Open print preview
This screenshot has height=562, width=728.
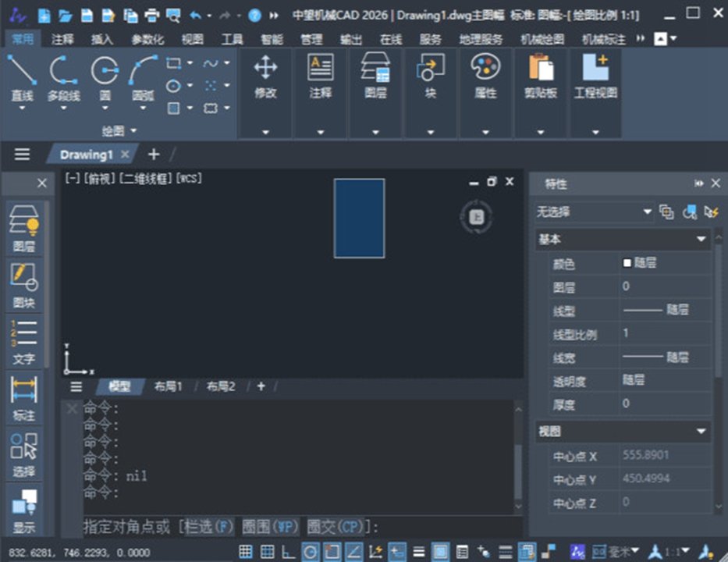tap(173, 16)
